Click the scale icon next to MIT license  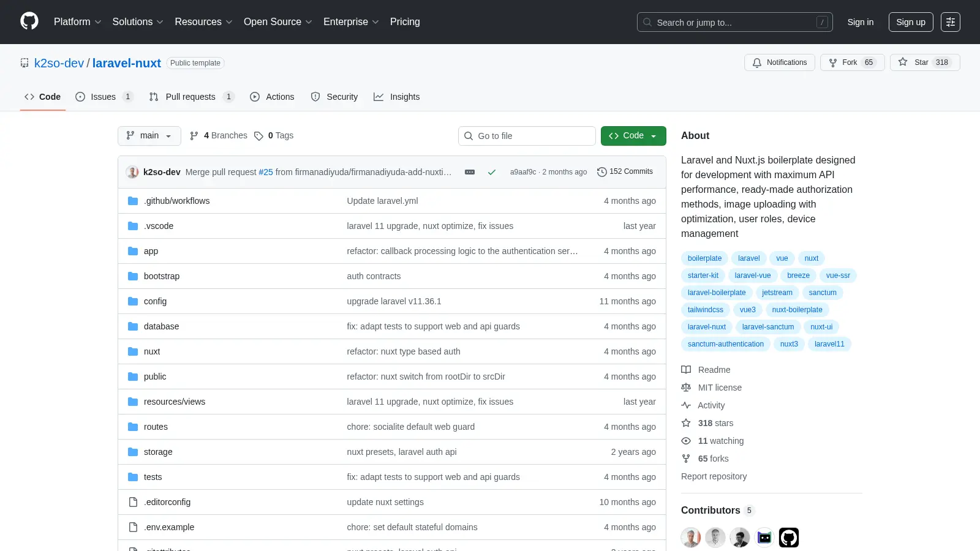686,388
